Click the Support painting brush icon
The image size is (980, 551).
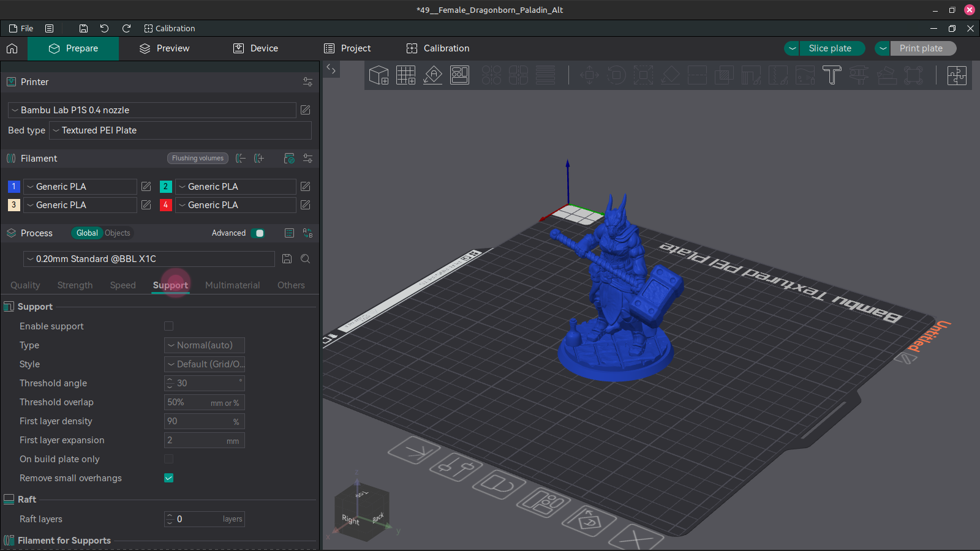(751, 75)
